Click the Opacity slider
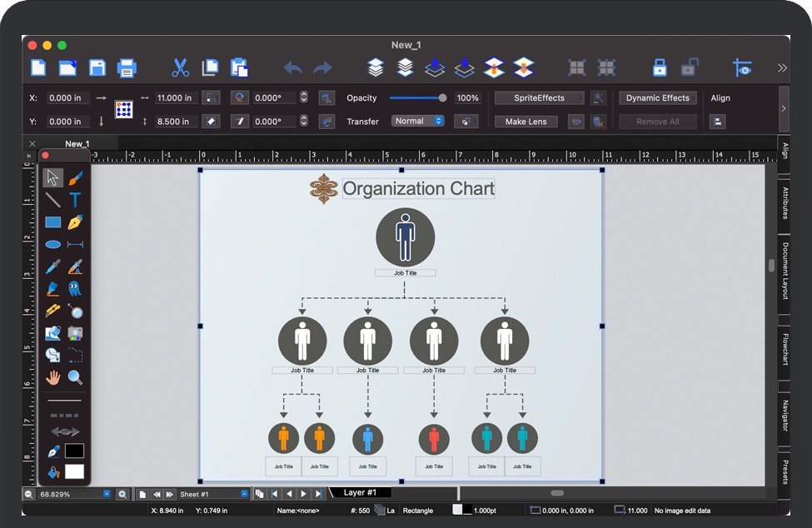 tap(418, 98)
